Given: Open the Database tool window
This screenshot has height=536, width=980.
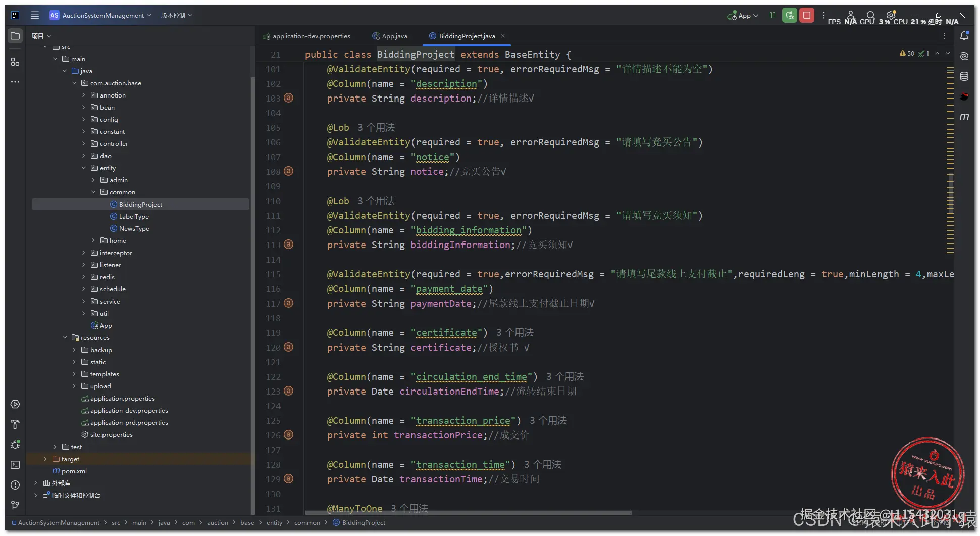Looking at the screenshot, I should click(x=964, y=76).
